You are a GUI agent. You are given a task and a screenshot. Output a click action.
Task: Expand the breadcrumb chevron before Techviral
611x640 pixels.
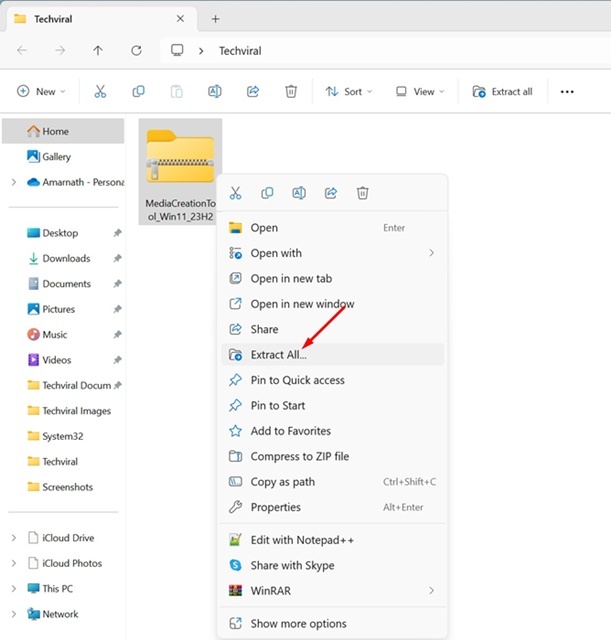pos(201,51)
